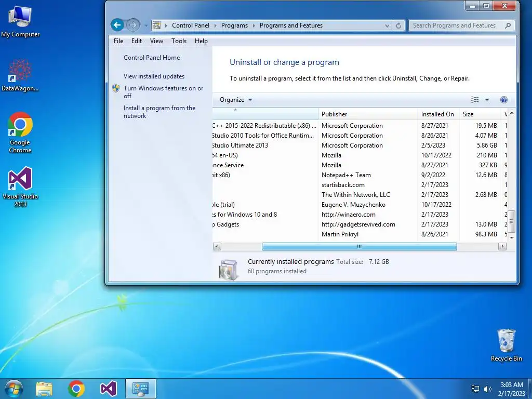Select the Mozilla 210 MB row
This screenshot has width=532, height=399.
click(x=360, y=155)
